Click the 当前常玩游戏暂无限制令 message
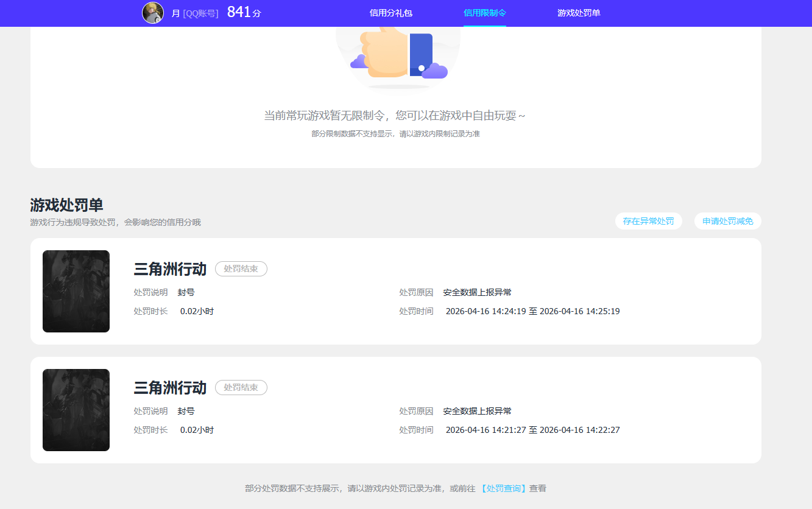Viewport: 812px width, 509px height. [395, 116]
